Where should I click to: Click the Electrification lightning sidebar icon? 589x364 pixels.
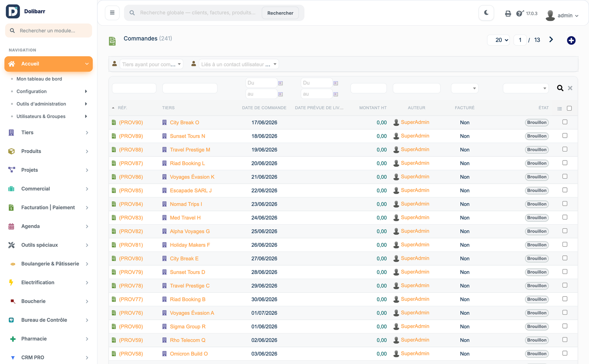[11, 283]
